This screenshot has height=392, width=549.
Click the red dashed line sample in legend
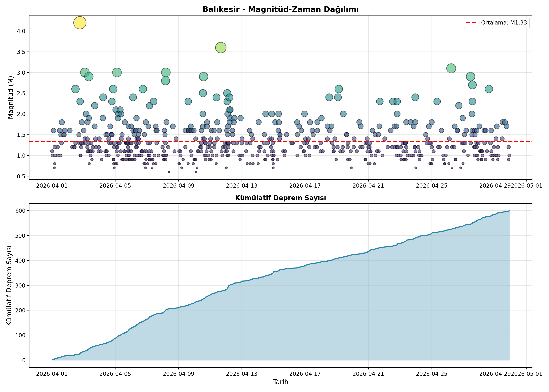471,23
